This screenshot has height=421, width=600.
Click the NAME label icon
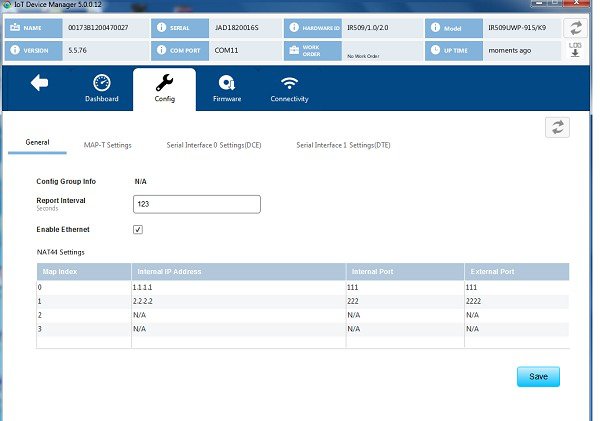click(15, 27)
